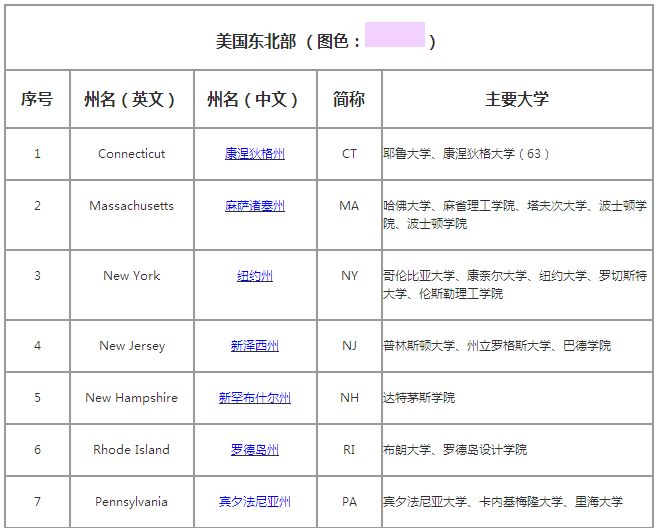Select the Massachusetts English name cell
Screen dimensions: 657x528
pyautogui.click(x=131, y=206)
